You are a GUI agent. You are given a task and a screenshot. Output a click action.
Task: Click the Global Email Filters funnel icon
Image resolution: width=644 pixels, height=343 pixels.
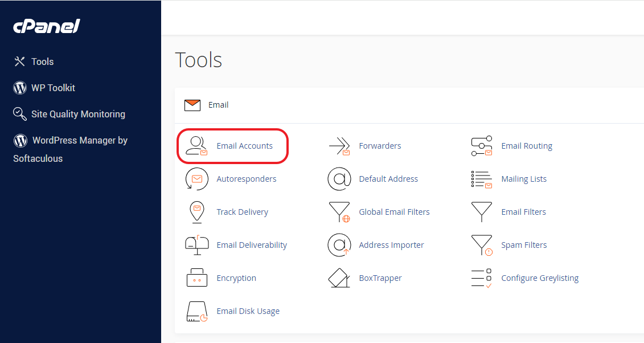click(x=339, y=212)
